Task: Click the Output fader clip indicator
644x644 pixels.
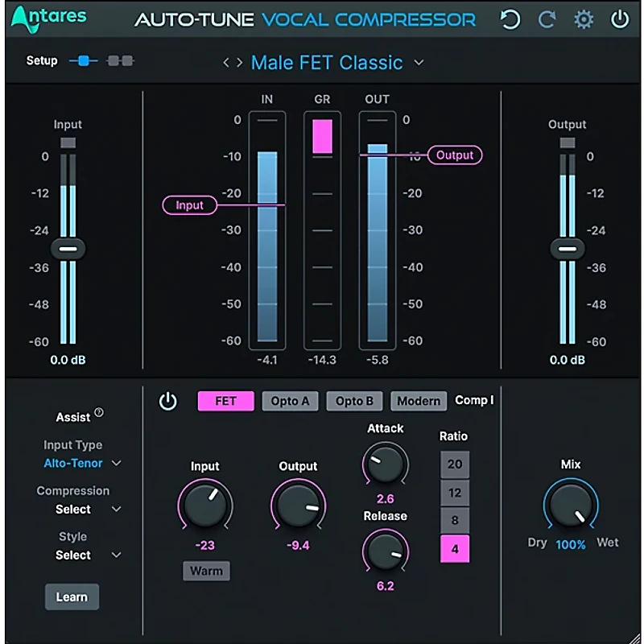Action: click(x=568, y=143)
